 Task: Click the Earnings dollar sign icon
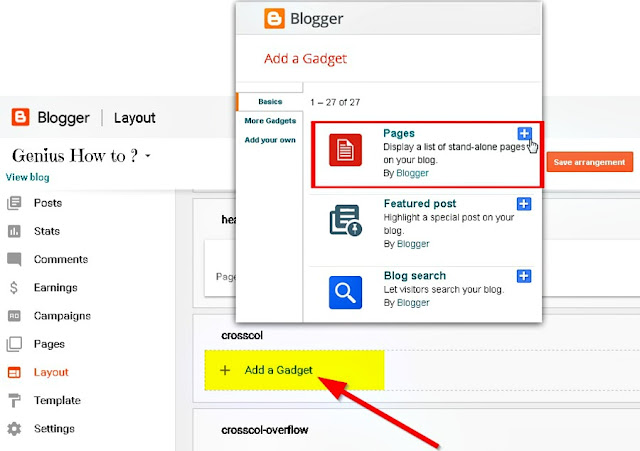[x=14, y=287]
